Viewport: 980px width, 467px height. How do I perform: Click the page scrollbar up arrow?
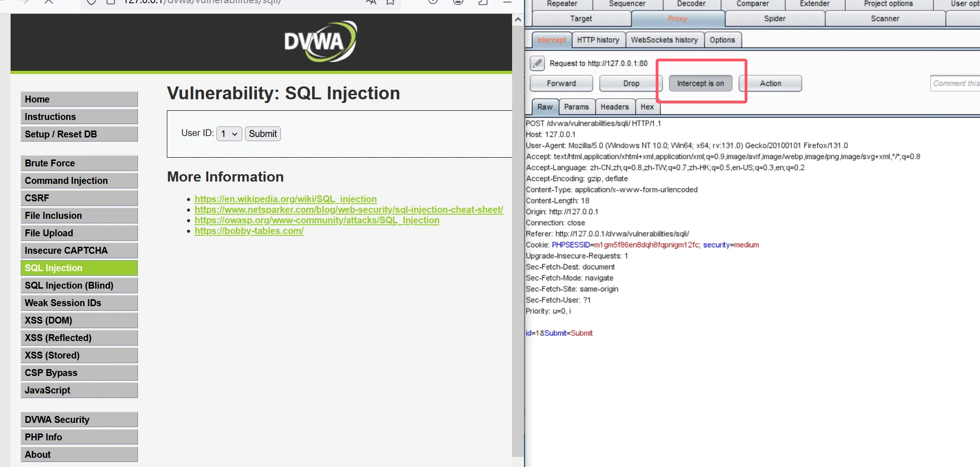(x=518, y=19)
